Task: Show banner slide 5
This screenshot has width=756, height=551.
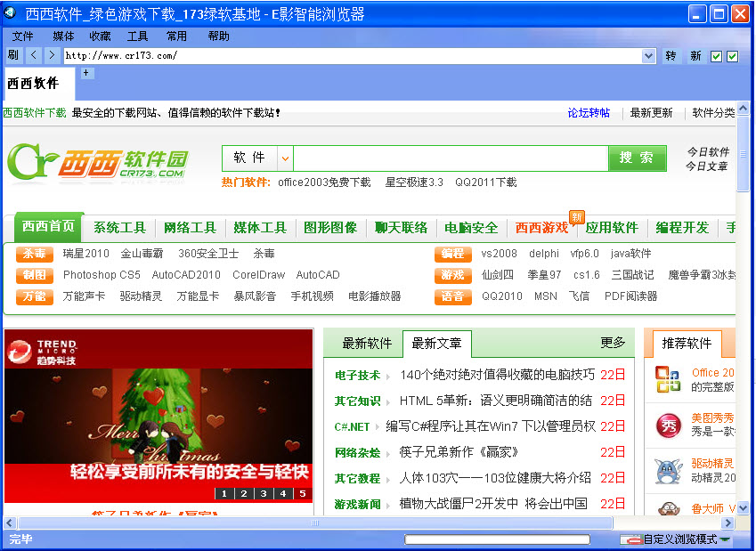Action: click(303, 494)
